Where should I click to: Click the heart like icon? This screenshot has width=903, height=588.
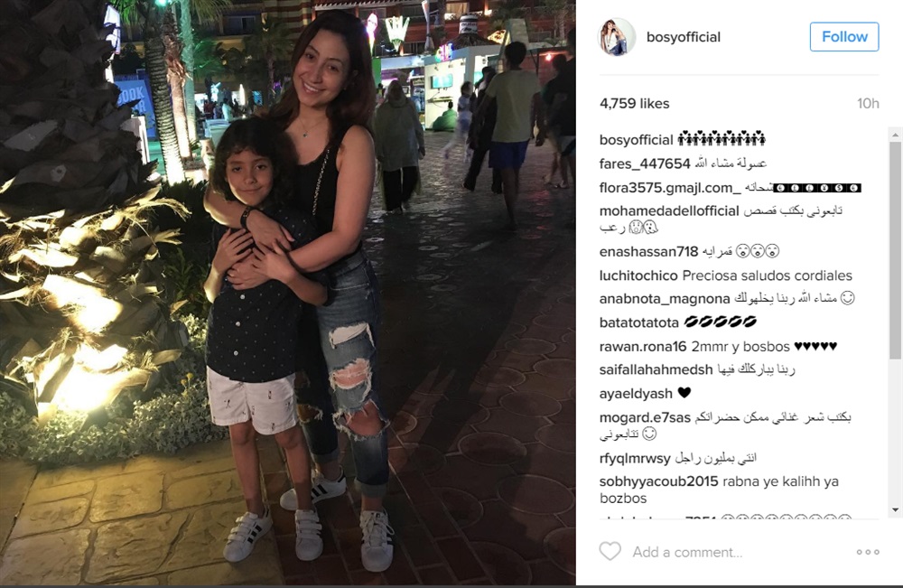(x=610, y=551)
